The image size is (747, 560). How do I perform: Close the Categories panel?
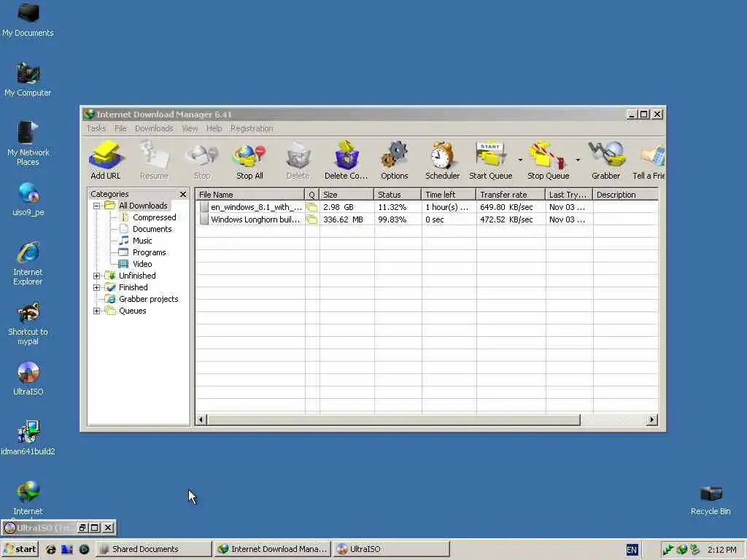(x=183, y=194)
